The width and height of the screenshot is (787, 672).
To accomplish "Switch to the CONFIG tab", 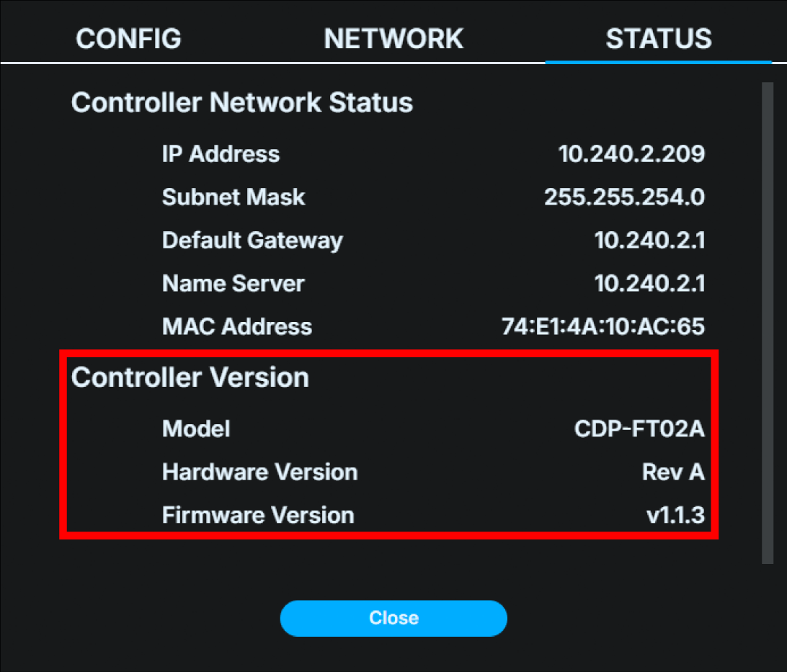I will point(128,39).
